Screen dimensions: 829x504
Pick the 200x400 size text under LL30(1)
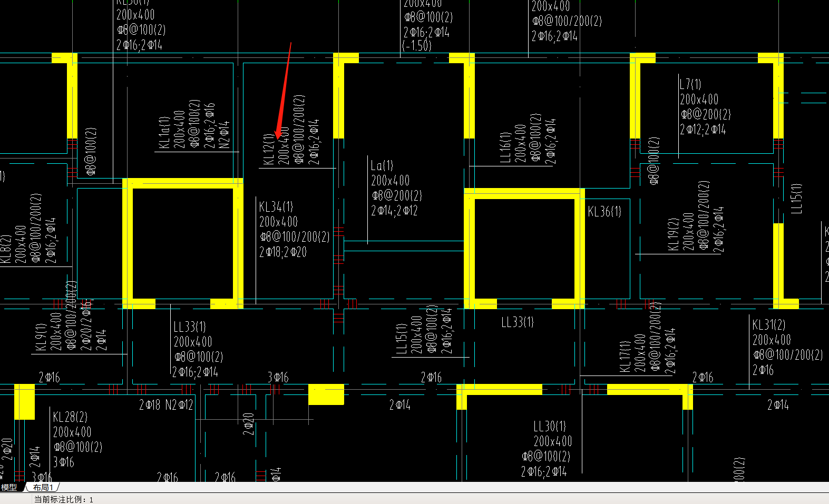553,441
